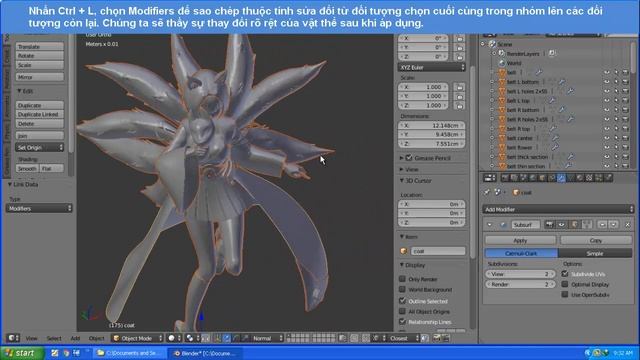Image resolution: width=640 pixels, height=360 pixels.
Task: Click the coat object icon in Item panel
Action: click(404, 251)
